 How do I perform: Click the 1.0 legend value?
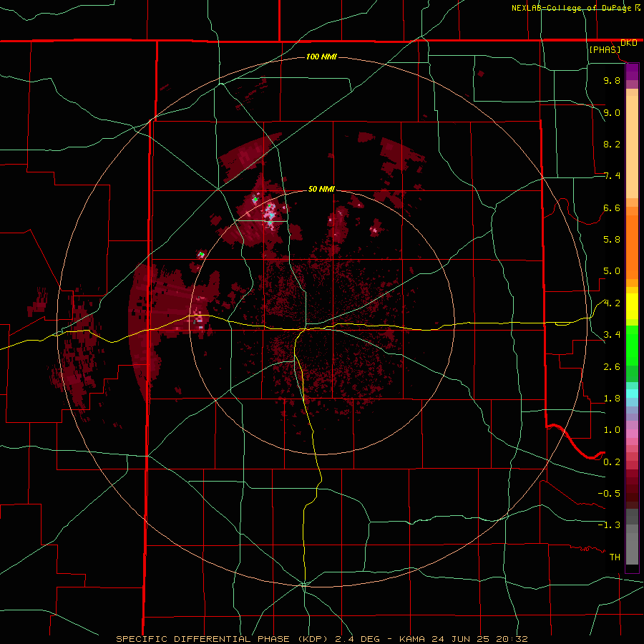coord(612,430)
